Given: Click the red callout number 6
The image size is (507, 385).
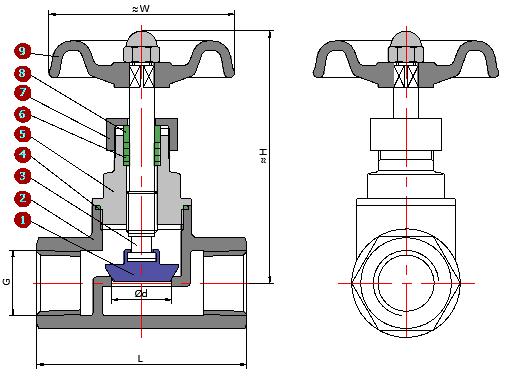Looking at the screenshot, I should [x=22, y=114].
